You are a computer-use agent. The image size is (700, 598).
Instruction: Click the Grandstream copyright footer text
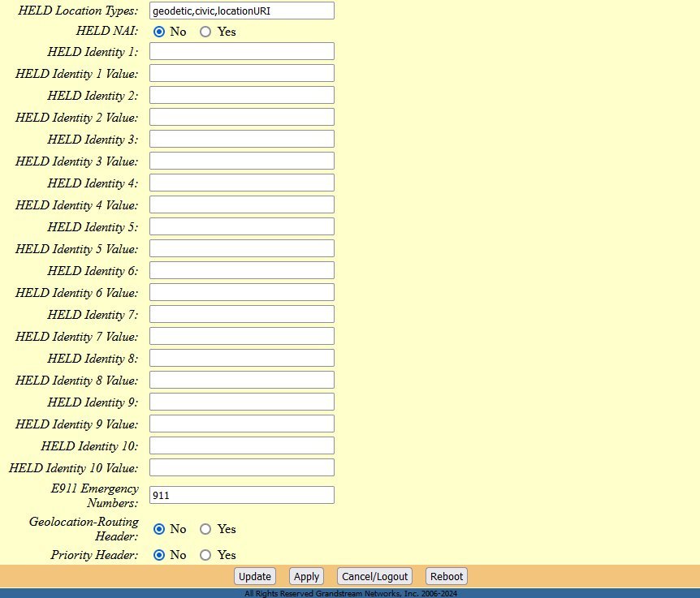pyautogui.click(x=351, y=594)
